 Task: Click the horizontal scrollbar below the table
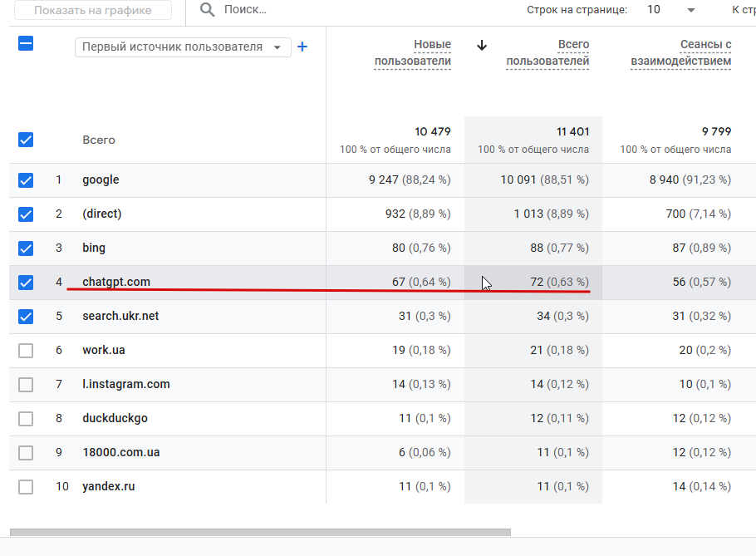[260, 533]
